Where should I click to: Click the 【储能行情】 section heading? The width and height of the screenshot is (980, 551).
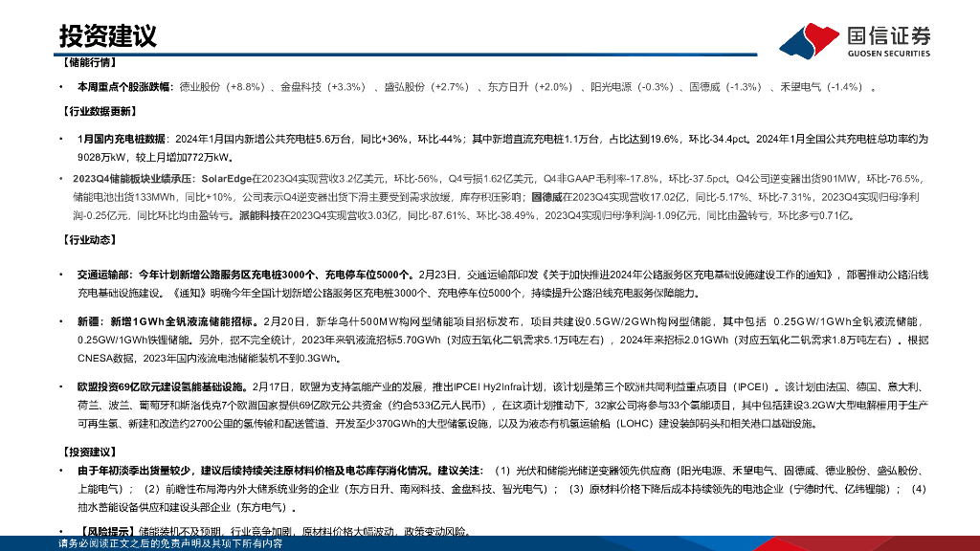tap(88, 62)
